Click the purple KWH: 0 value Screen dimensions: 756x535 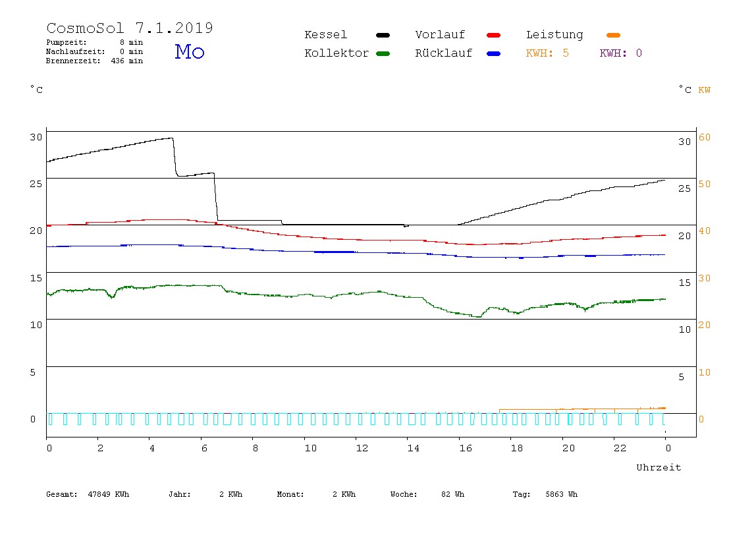621,53
